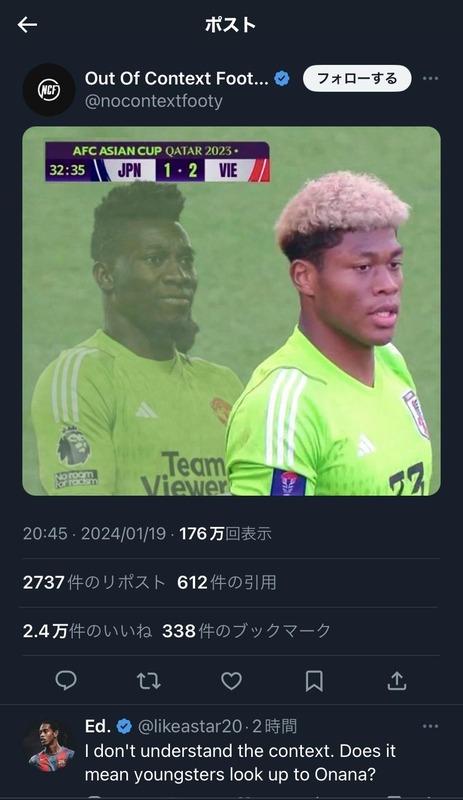View the 612 quotes list
This screenshot has height=800, width=463.
tap(227, 582)
